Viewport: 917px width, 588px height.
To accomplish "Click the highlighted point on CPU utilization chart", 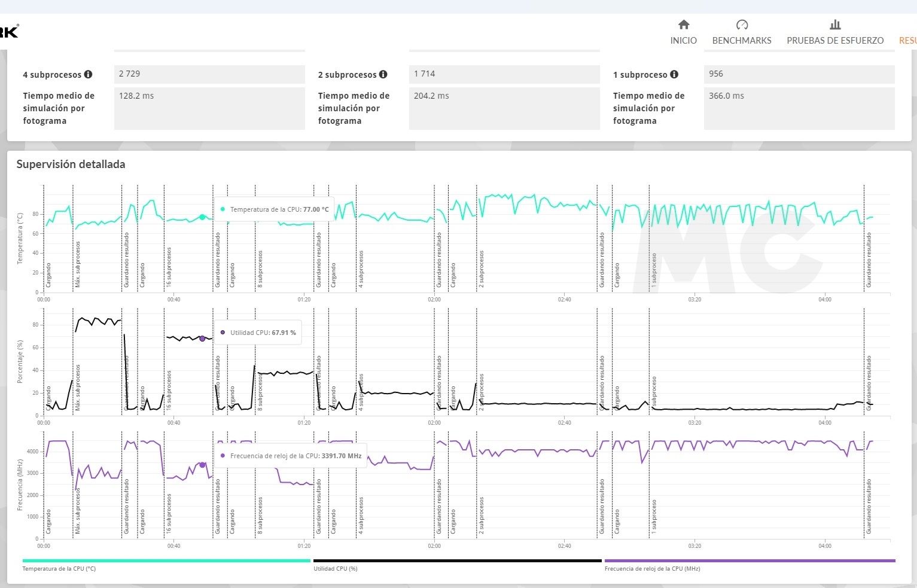I will pos(202,339).
